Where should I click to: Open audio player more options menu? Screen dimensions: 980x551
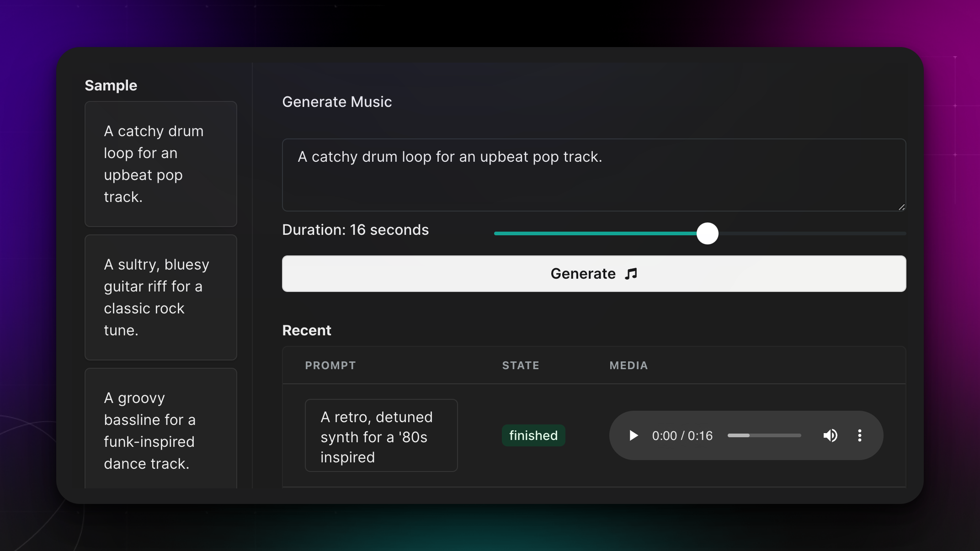[x=860, y=435]
